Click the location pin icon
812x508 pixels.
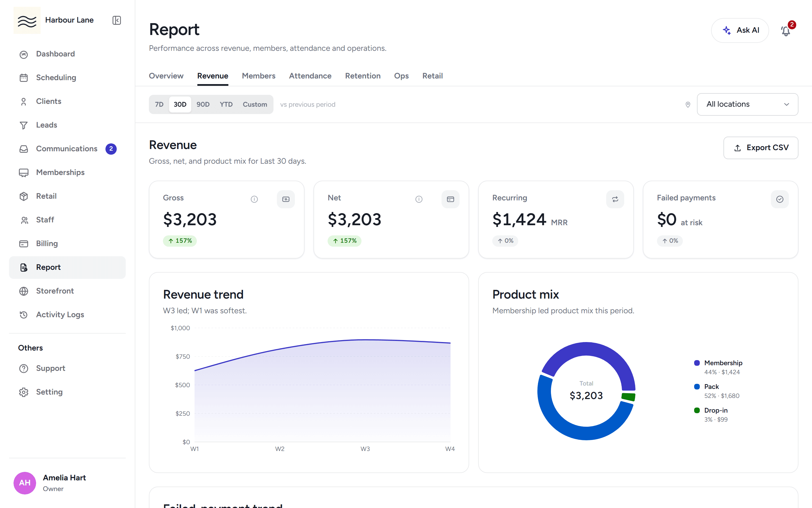pos(688,104)
